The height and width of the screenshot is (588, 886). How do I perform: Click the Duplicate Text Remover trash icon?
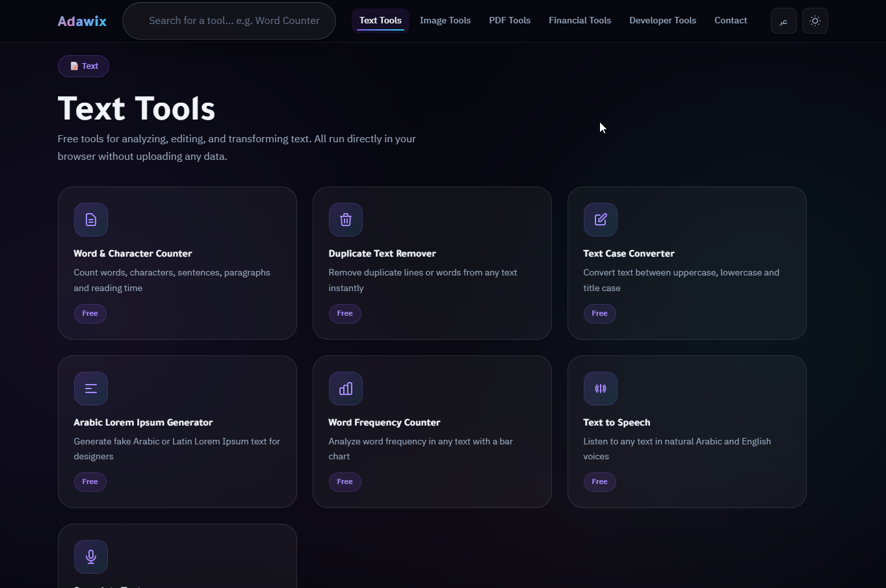(x=346, y=220)
